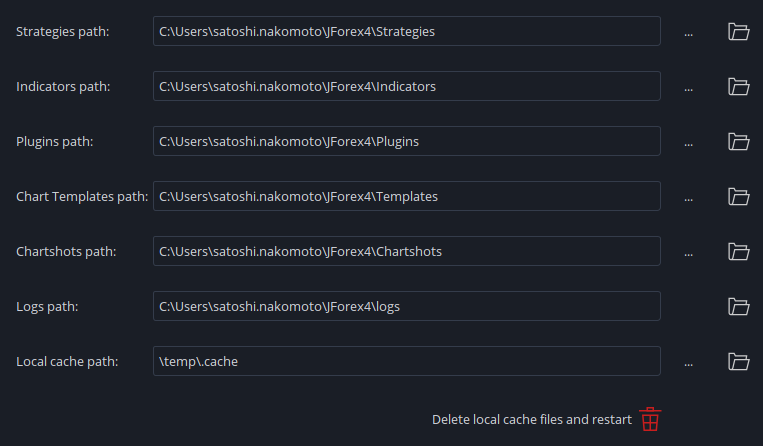Screen dimensions: 763x446
Task: Click the Local cache path field
Action: [x=406, y=362]
